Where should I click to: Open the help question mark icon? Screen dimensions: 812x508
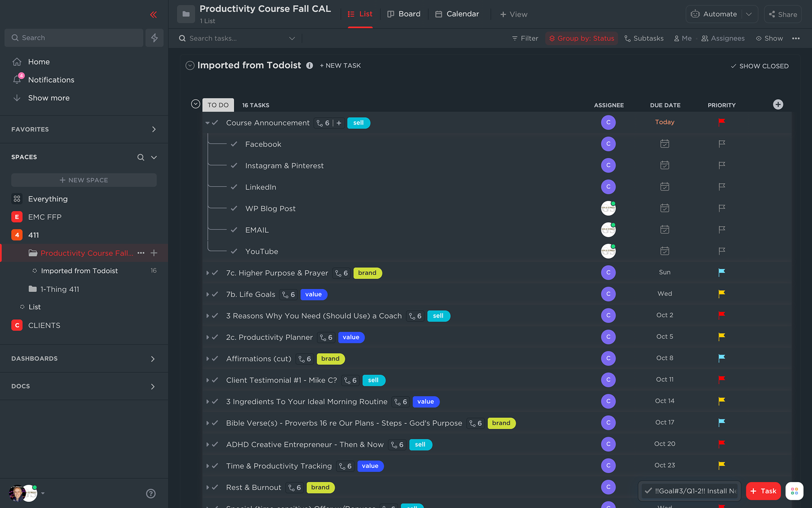(151, 493)
